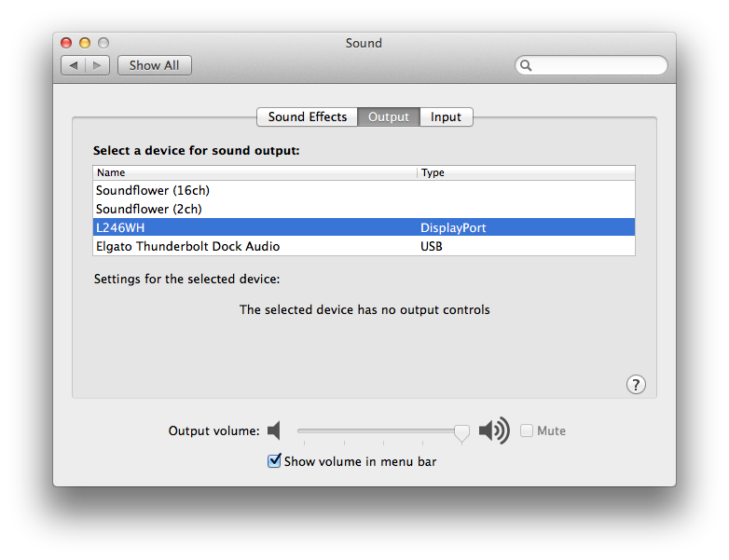This screenshot has width=729, height=560.
Task: Select Soundflower (16ch) output device
Action: point(364,190)
